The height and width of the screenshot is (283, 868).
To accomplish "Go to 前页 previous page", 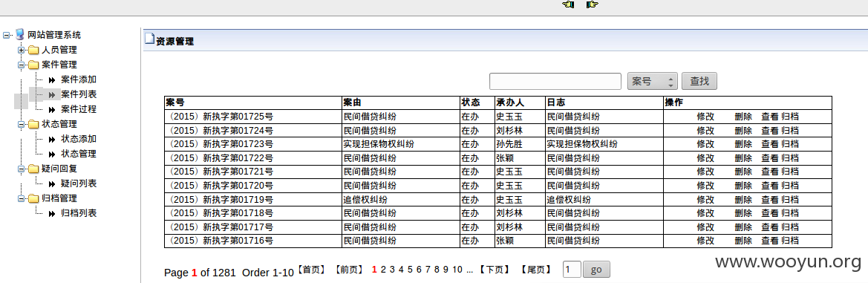I will 349,270.
